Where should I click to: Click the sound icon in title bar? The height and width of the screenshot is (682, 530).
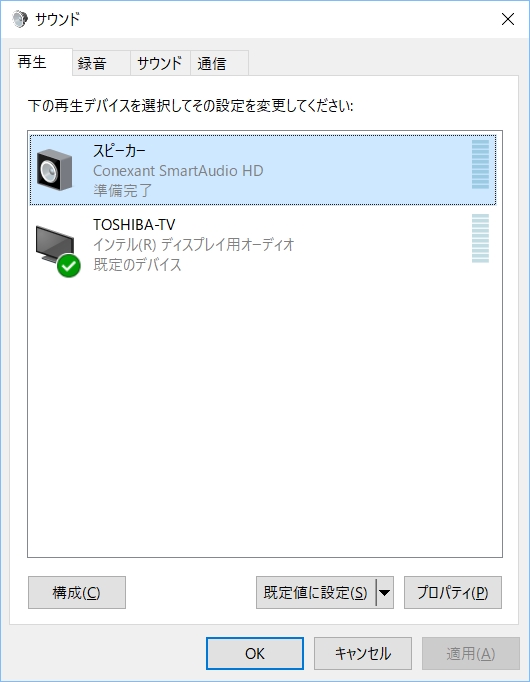[x=20, y=19]
